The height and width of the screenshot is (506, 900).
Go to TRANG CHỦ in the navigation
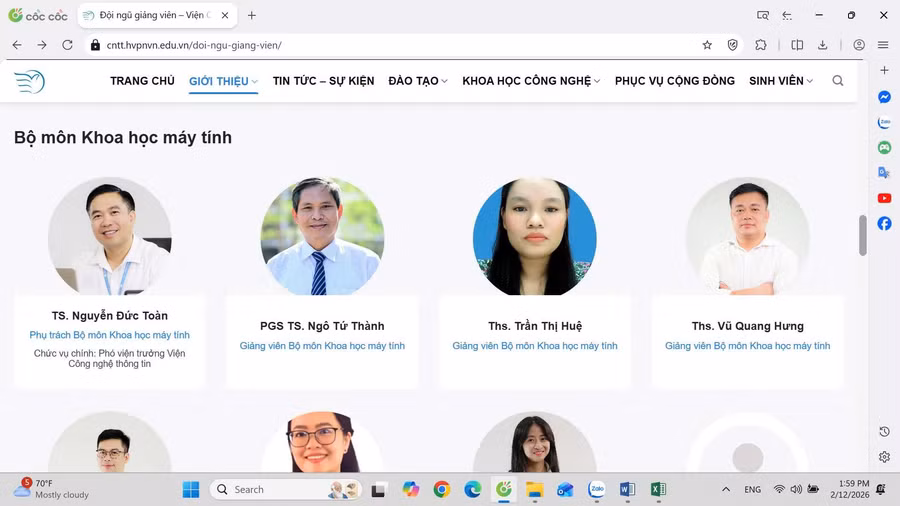142,81
